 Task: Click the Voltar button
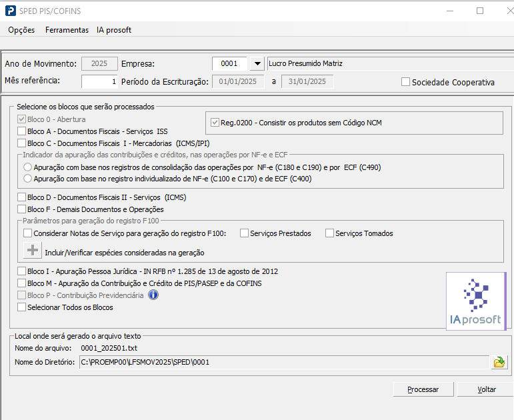pyautogui.click(x=487, y=389)
